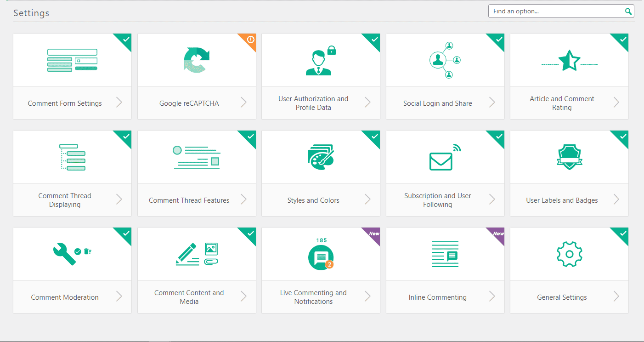Click the chevron beside User Authorization and Profile Data

[367, 102]
